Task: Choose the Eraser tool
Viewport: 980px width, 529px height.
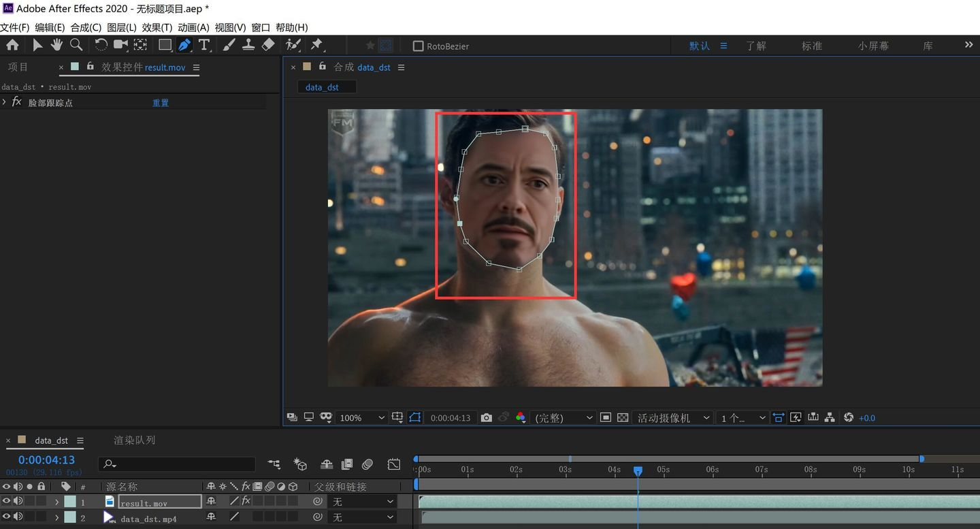Action: pos(268,45)
